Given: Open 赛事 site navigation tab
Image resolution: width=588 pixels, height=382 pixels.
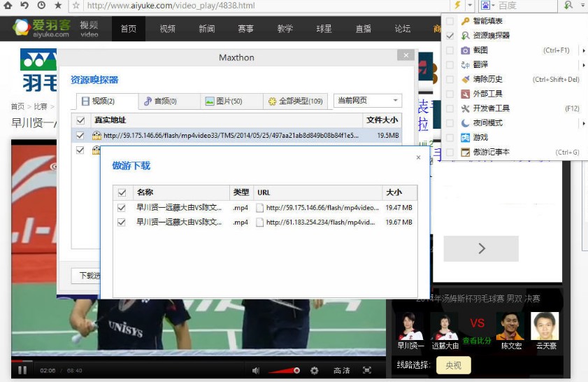Looking at the screenshot, I should 245,29.
